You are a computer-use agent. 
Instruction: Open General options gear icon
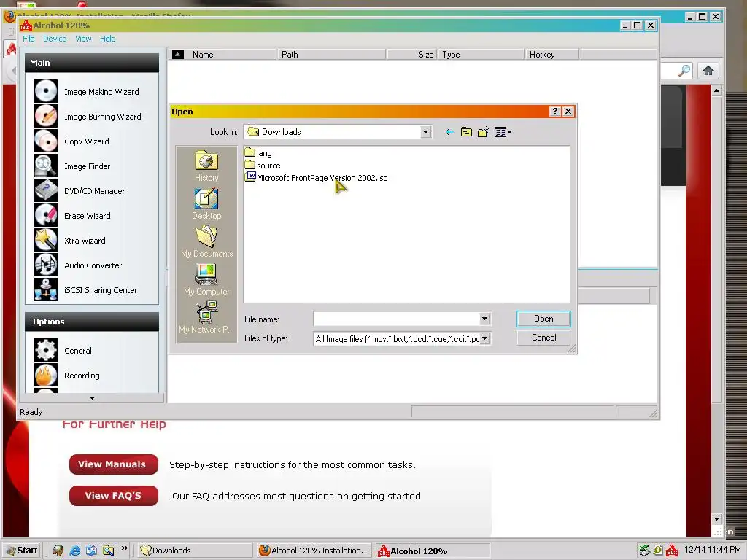click(x=46, y=350)
